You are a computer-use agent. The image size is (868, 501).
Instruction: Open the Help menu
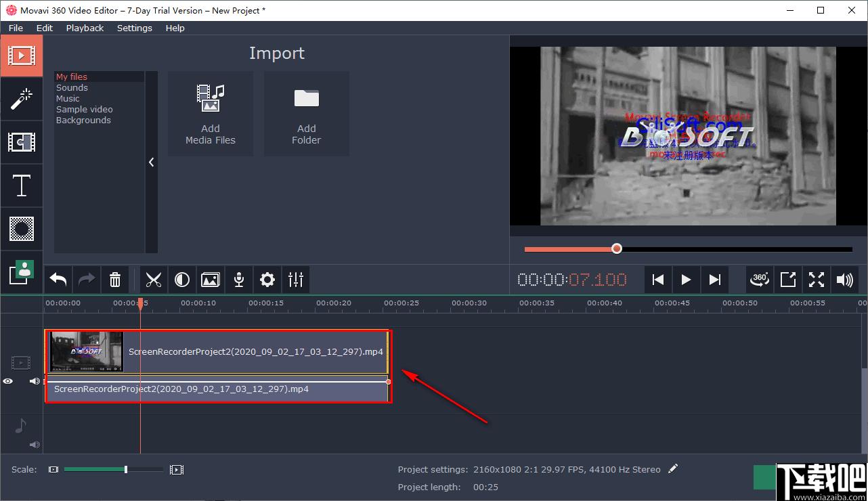[x=175, y=28]
